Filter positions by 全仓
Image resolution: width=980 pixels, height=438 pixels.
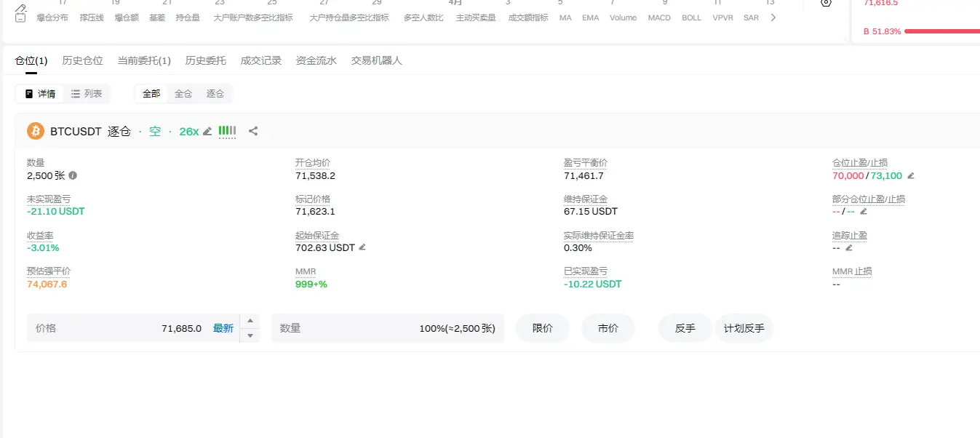click(183, 94)
